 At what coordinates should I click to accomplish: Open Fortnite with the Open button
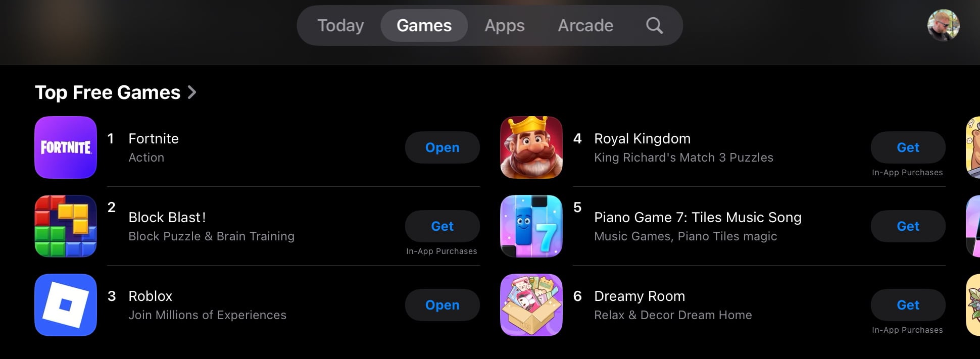click(443, 147)
